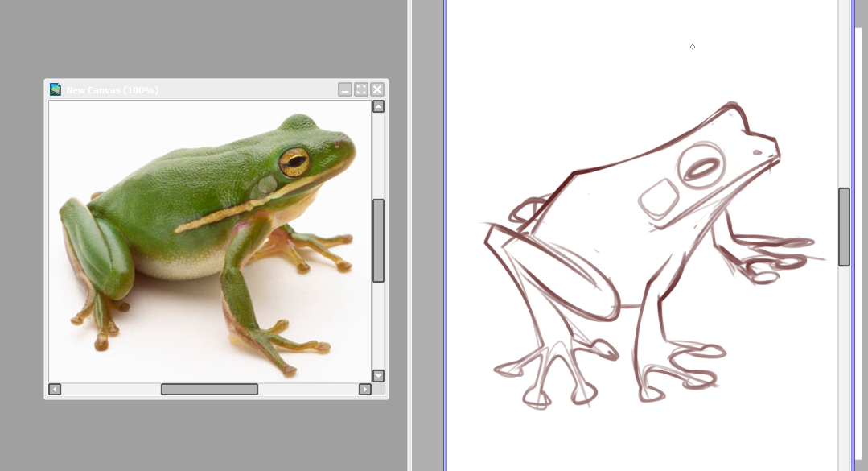
Task: Close the New Canvas reference window
Action: click(x=376, y=89)
